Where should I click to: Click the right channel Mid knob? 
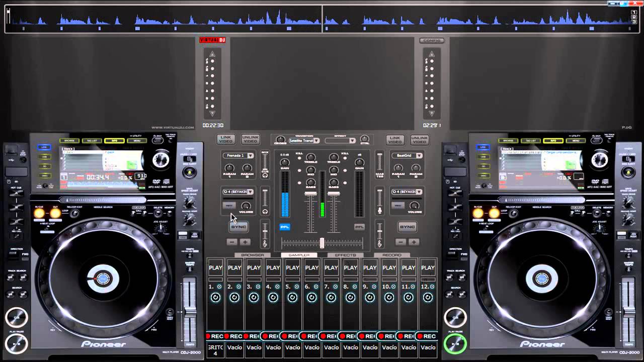click(334, 170)
